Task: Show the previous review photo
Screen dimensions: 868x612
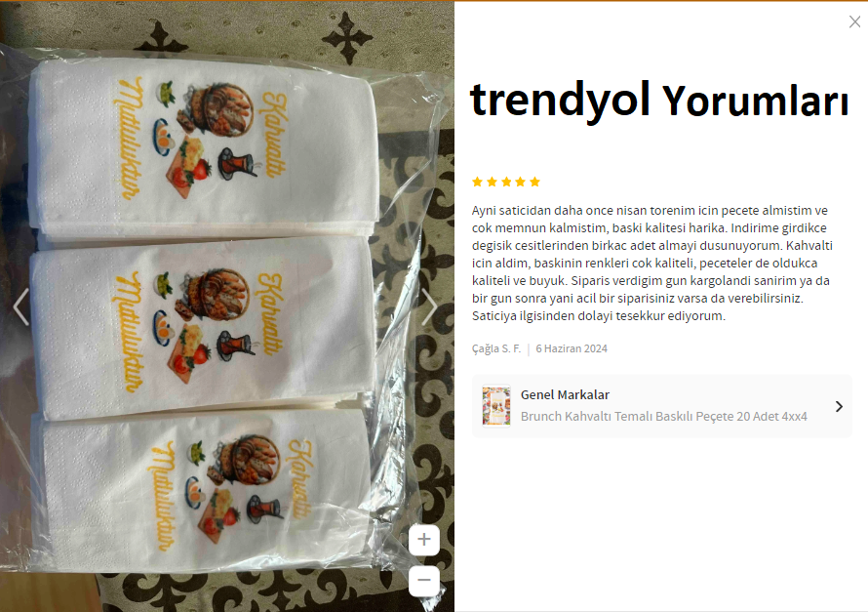Action: click(x=21, y=306)
